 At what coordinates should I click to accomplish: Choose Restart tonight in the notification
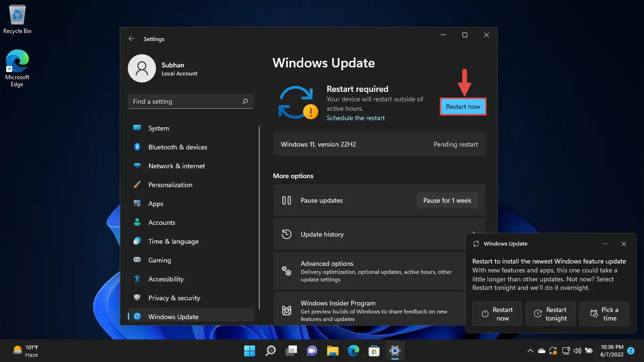[x=551, y=314]
